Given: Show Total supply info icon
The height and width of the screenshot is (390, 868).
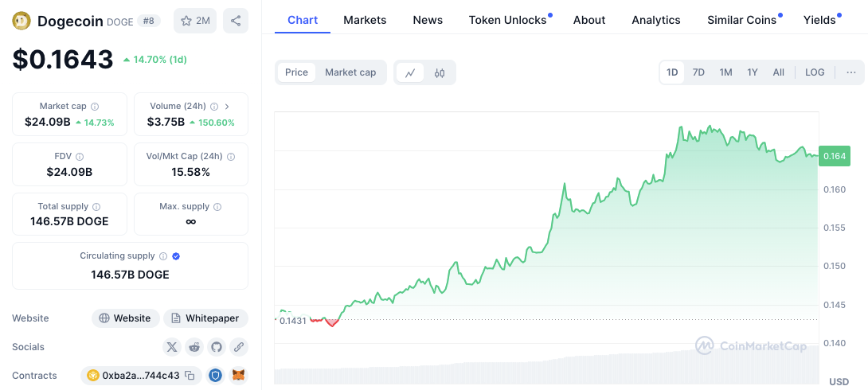Looking at the screenshot, I should (x=96, y=207).
